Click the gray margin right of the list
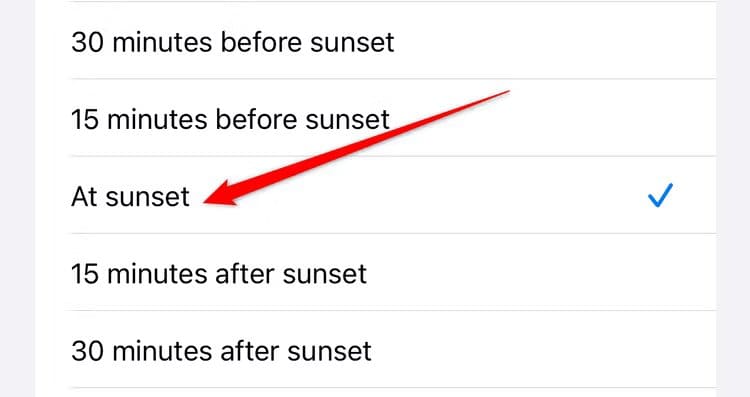Image resolution: width=750 pixels, height=397 pixels. point(733,198)
